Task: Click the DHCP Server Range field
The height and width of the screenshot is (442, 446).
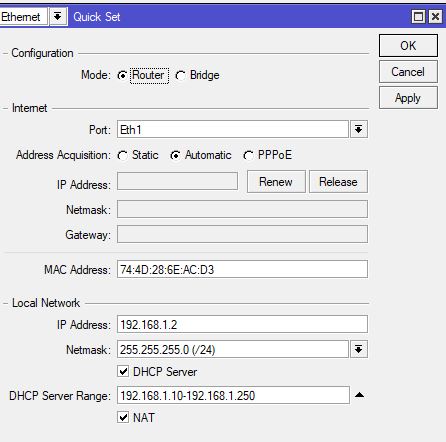Action: [233, 395]
